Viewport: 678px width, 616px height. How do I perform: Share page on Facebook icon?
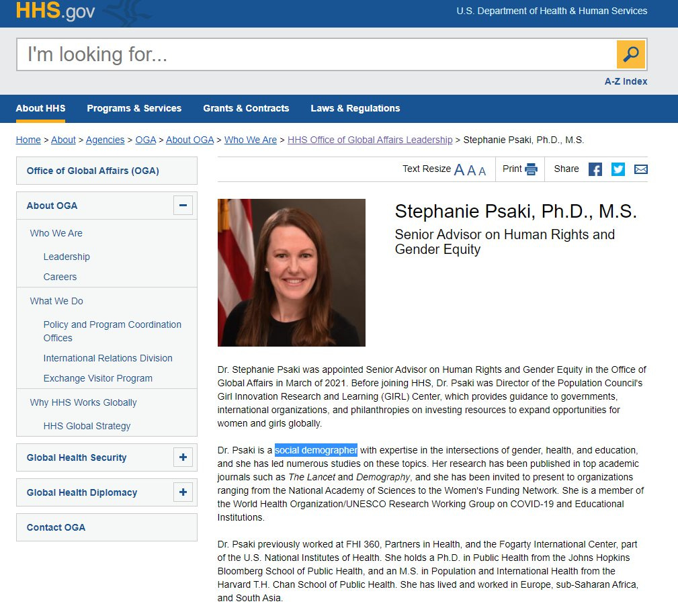pyautogui.click(x=595, y=169)
